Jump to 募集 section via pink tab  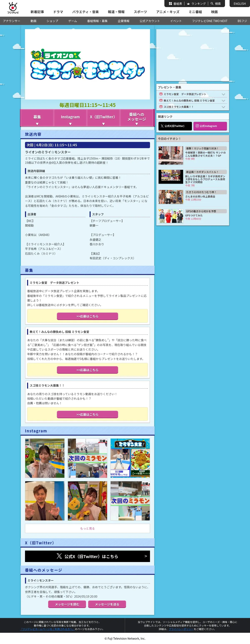click(37, 118)
